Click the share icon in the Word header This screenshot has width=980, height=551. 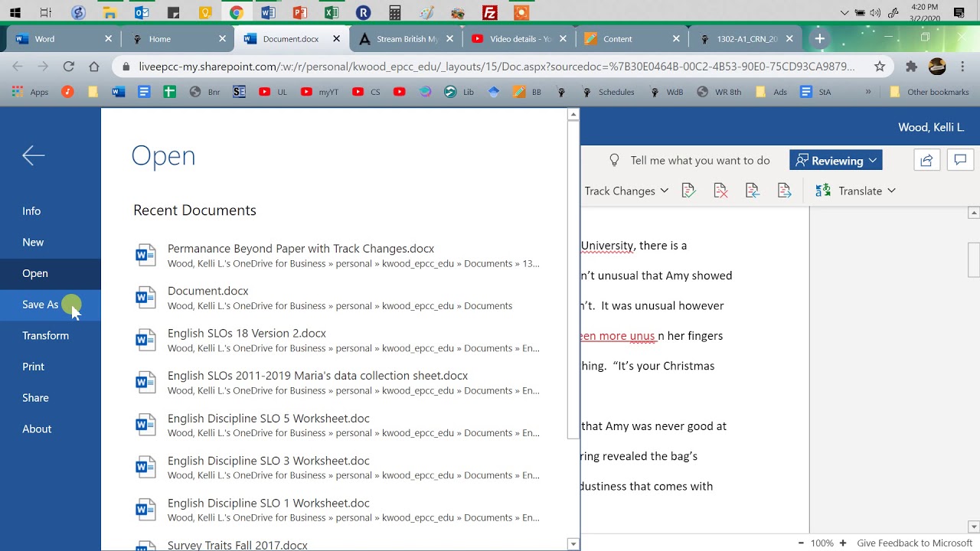tap(926, 160)
